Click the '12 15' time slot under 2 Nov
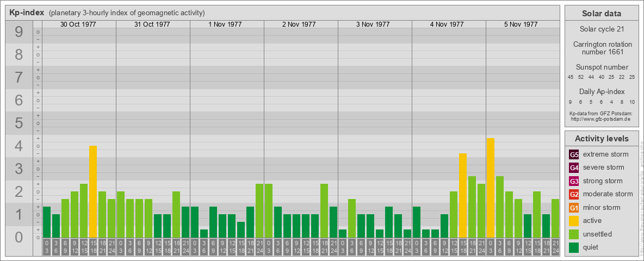The height and width of the screenshot is (261, 644). (306, 247)
